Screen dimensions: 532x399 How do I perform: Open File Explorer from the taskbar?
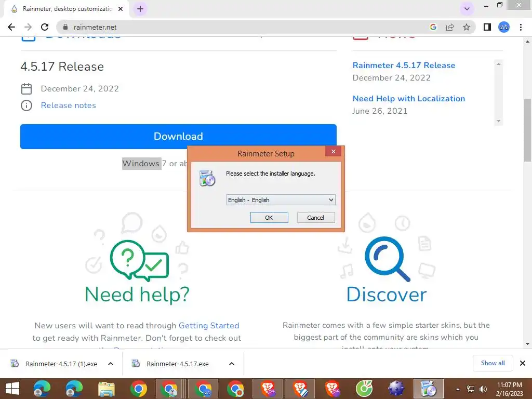(x=106, y=389)
